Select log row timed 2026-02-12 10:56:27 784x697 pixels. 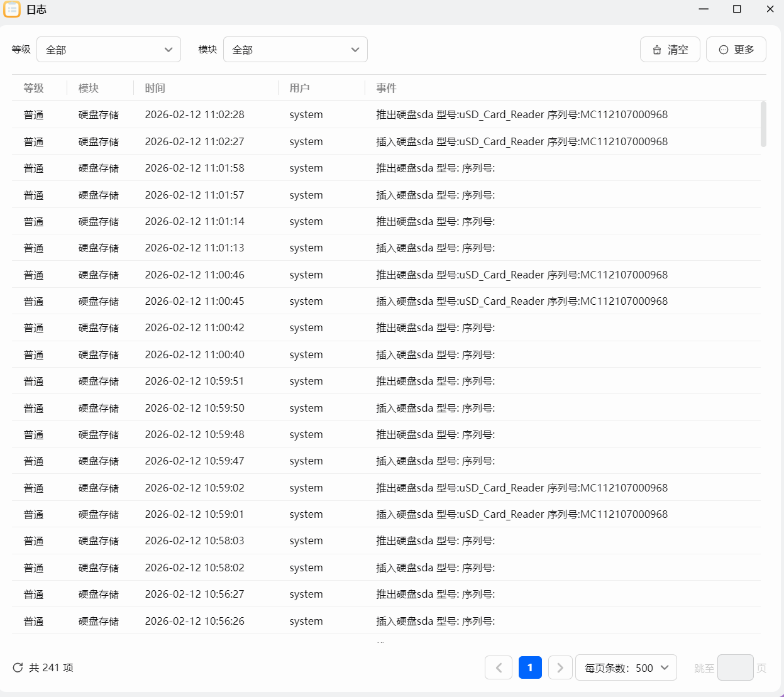[x=386, y=594]
